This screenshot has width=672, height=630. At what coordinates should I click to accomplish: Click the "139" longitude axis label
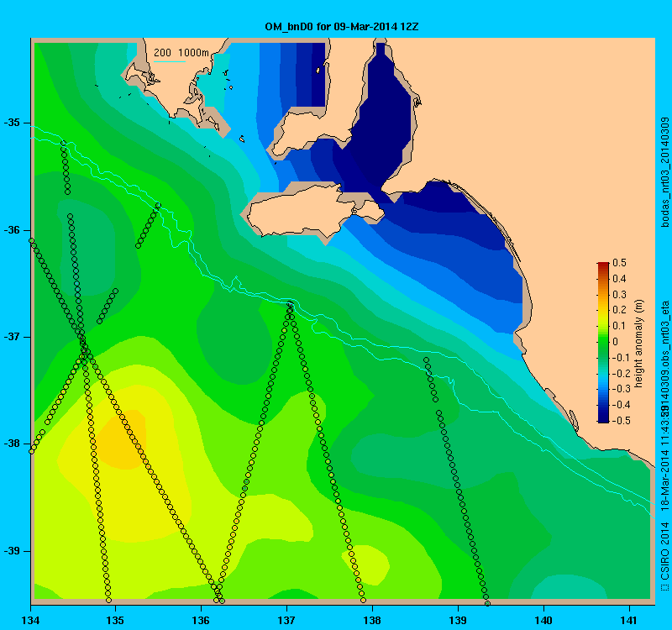click(x=458, y=620)
